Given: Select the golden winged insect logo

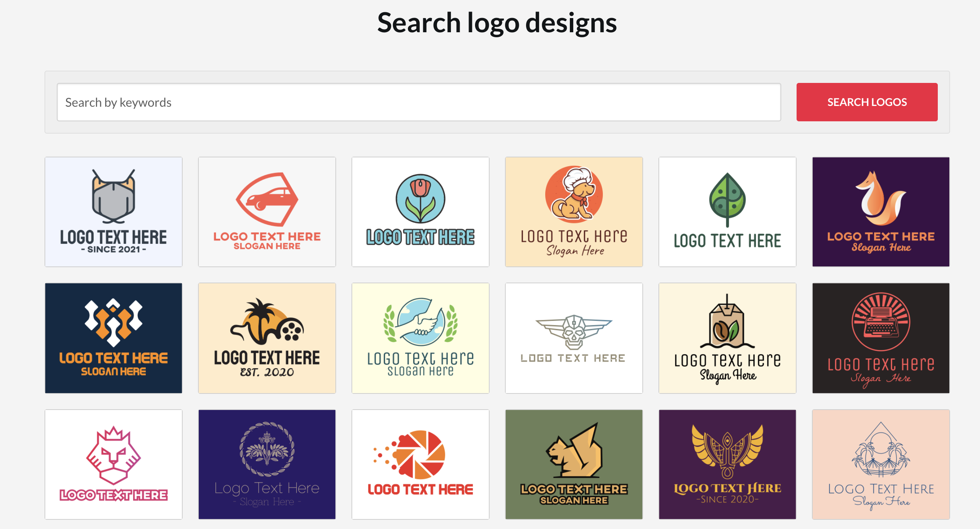Looking at the screenshot, I should (728, 464).
